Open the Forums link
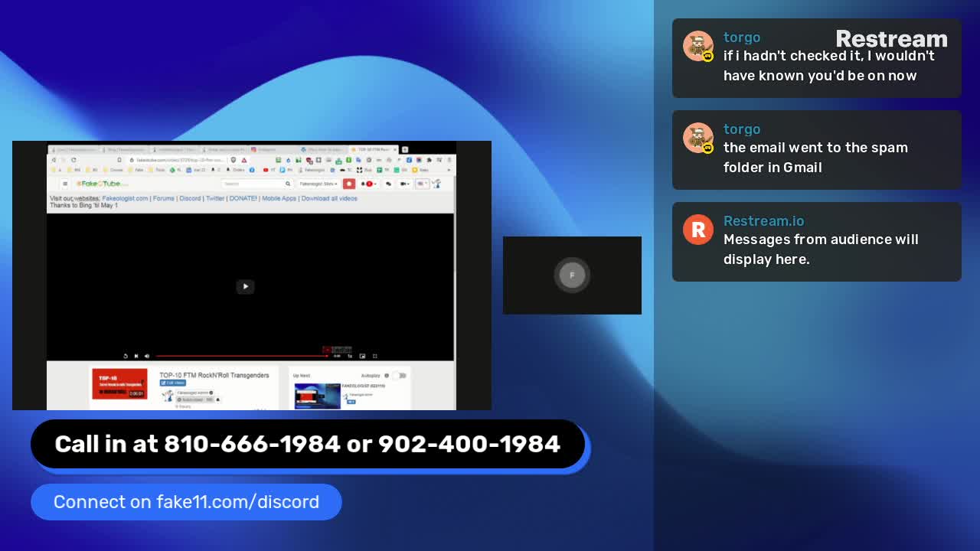Viewport: 980px width, 551px height. [x=164, y=198]
